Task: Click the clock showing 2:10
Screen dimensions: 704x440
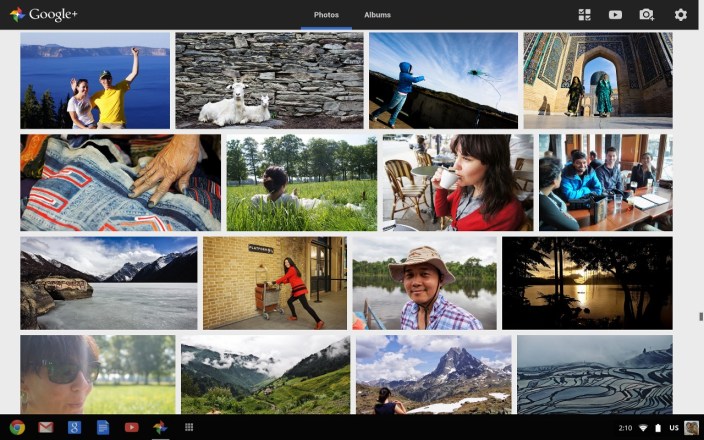Action: 625,428
